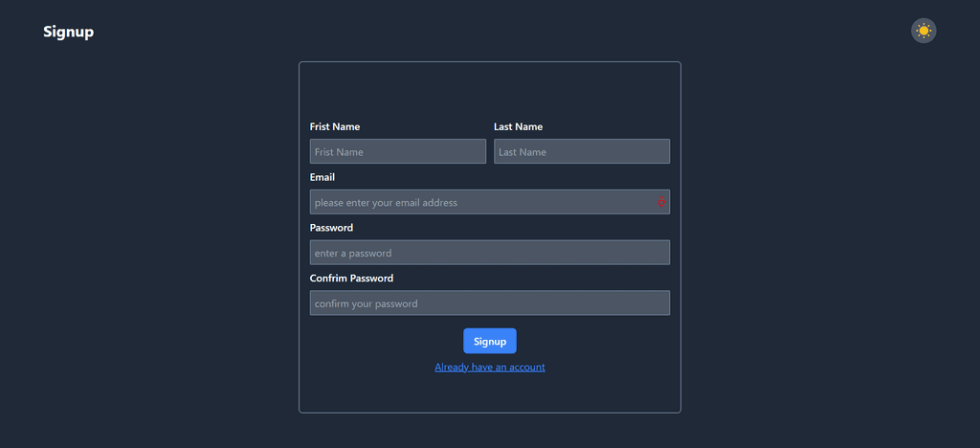Toggle the light/dark theme switch
The image size is (980, 448).
click(924, 31)
